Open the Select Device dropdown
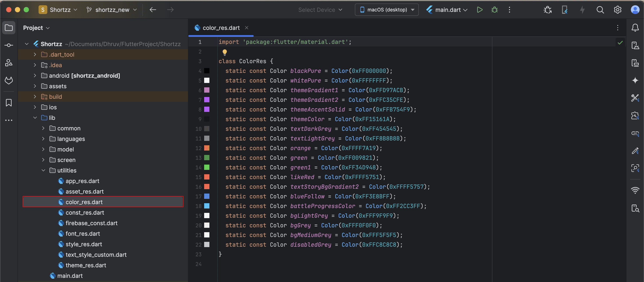644x282 pixels. coord(320,9)
